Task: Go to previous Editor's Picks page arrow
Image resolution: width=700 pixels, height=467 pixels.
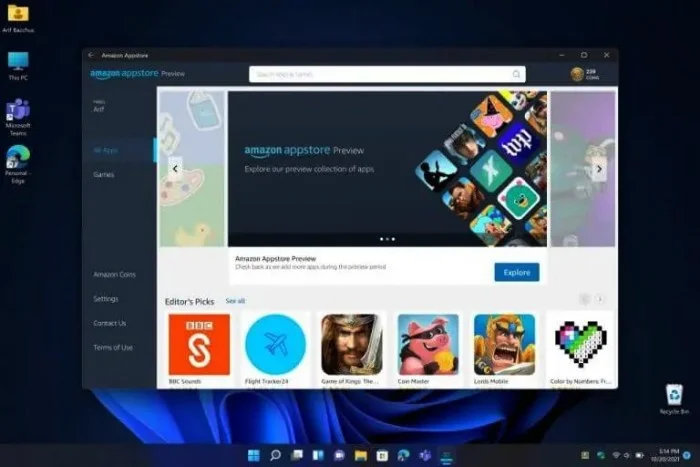Action: tap(584, 299)
